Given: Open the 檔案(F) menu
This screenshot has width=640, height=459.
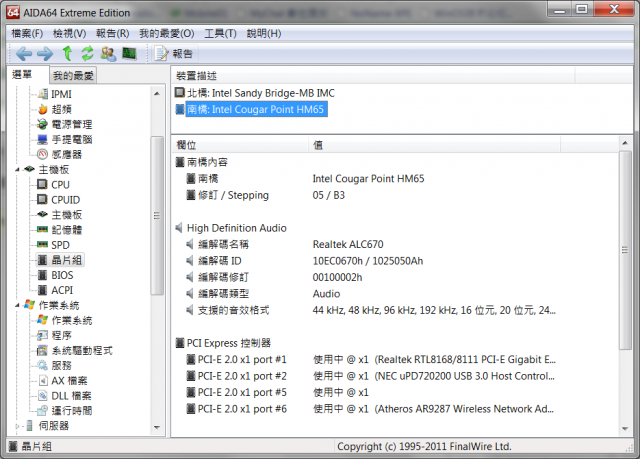Looking at the screenshot, I should 27,33.
